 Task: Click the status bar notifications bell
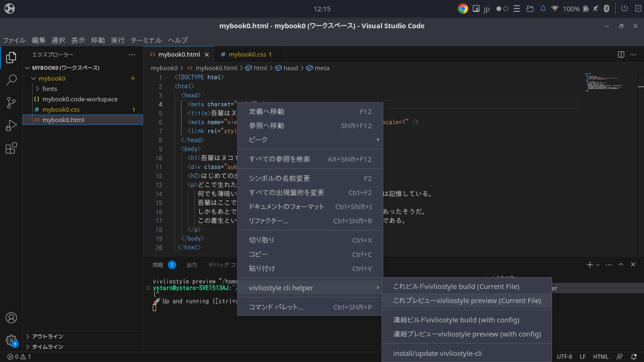tap(634, 357)
